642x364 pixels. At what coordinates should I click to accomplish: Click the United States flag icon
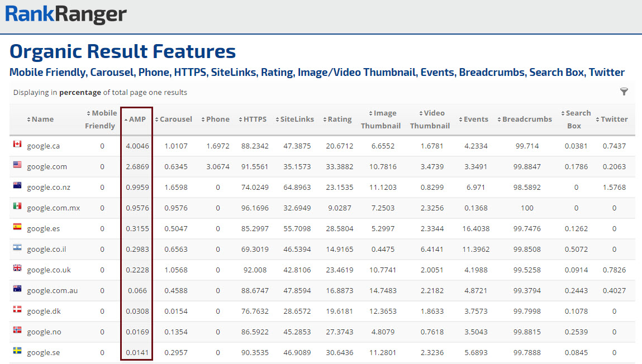[17, 165]
